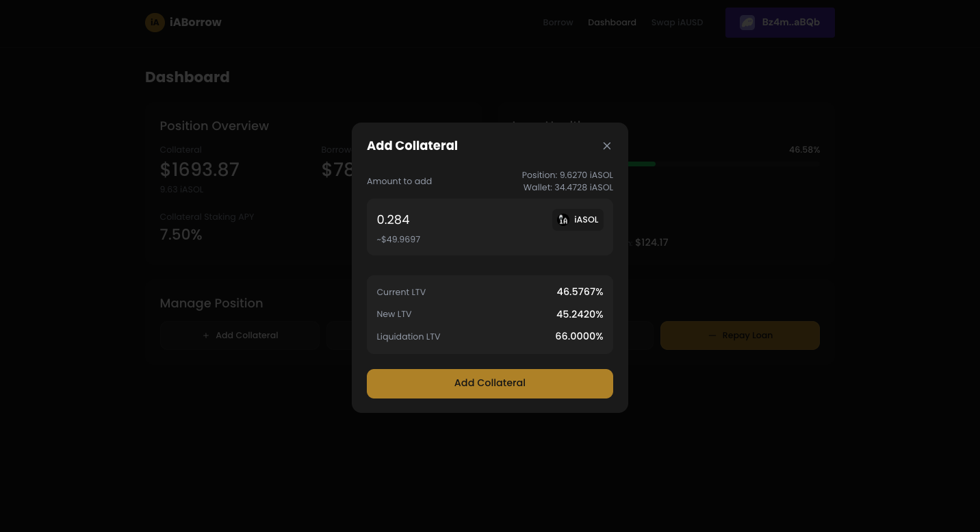Viewport: 980px width, 532px height.
Task: Click the wallet avatar icon beside Bz4m..aBQb
Action: click(747, 23)
